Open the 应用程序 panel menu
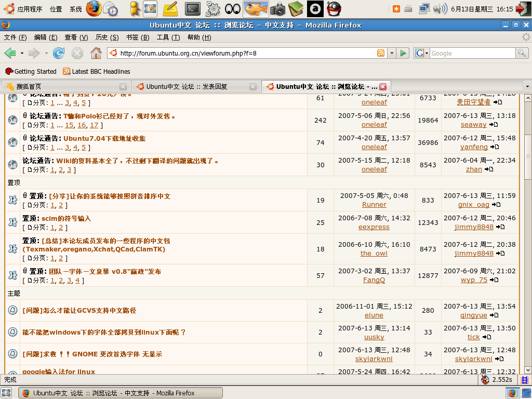The height and width of the screenshot is (399, 532). (23, 9)
